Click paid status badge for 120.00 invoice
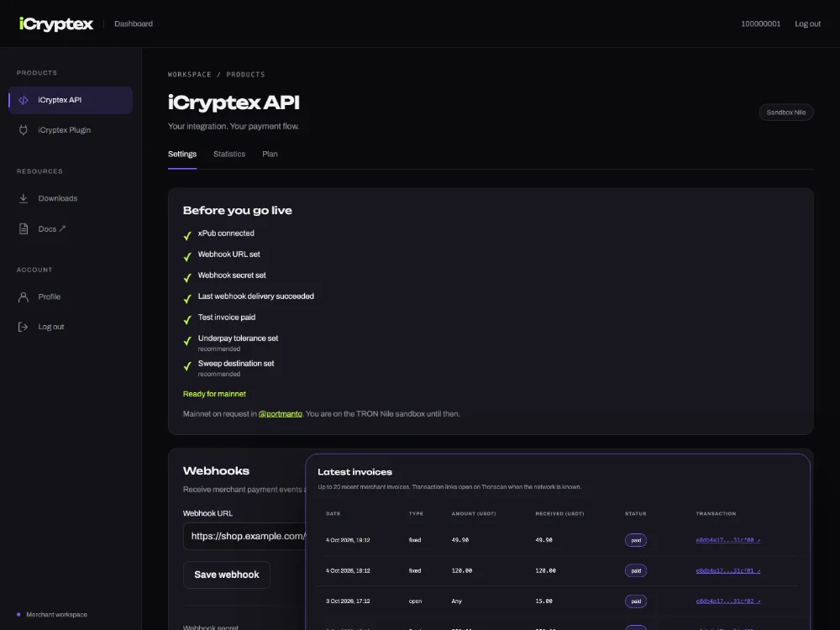 click(636, 570)
